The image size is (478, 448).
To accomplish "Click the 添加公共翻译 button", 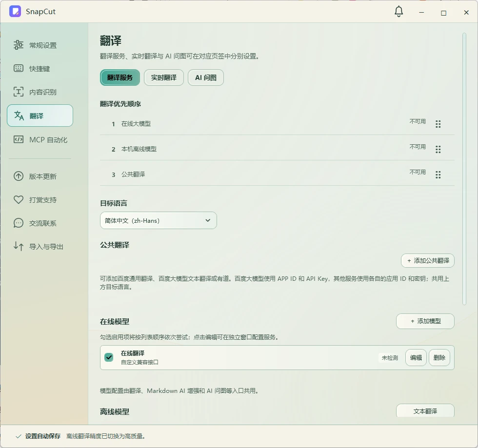I will click(428, 261).
